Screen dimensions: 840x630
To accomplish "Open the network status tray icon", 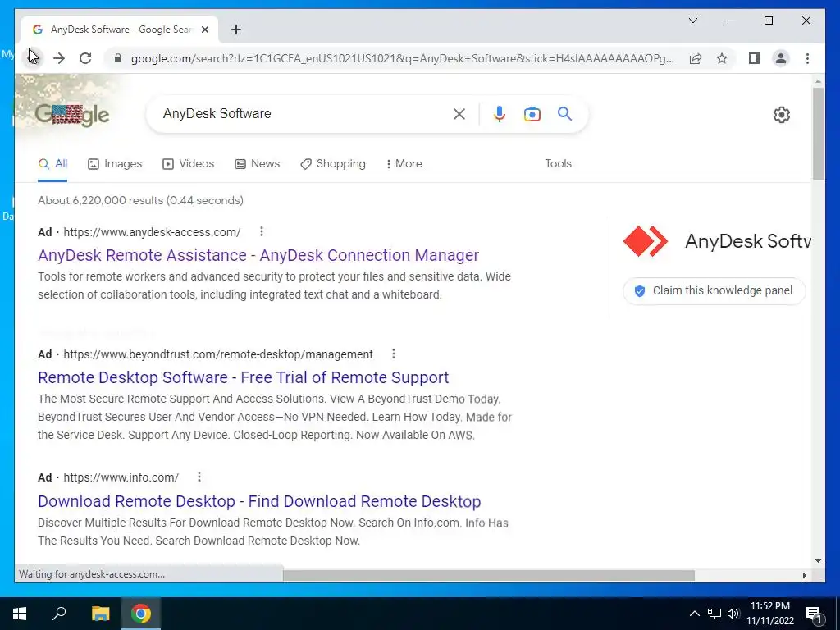I will coord(714,614).
